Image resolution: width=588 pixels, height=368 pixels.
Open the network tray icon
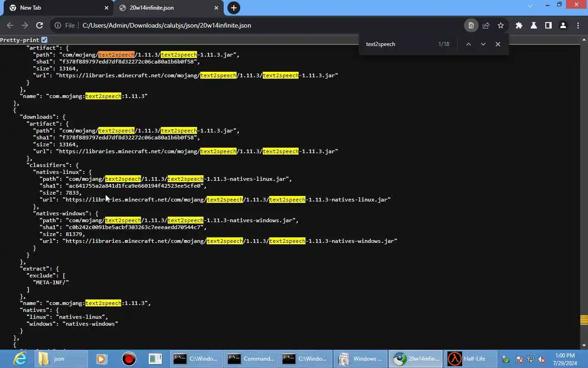531,359
